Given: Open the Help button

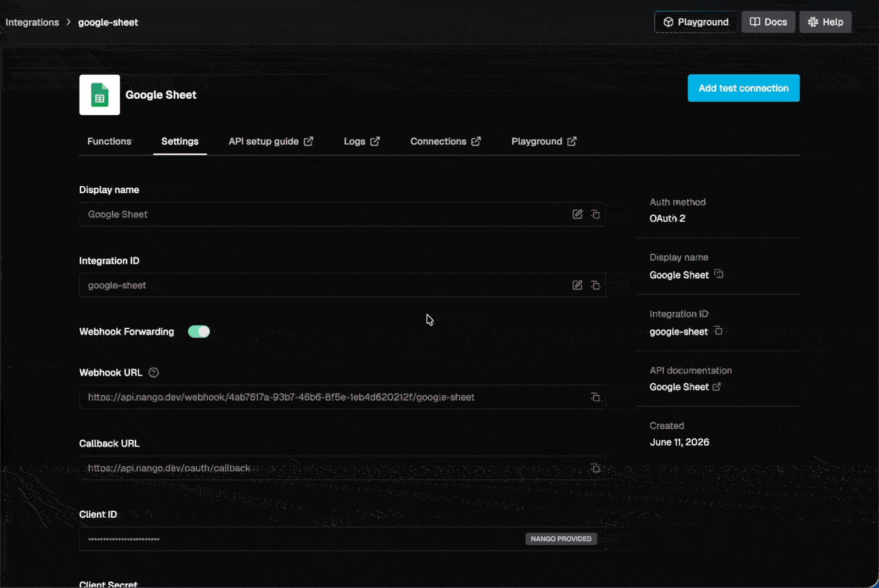Looking at the screenshot, I should click(x=825, y=22).
